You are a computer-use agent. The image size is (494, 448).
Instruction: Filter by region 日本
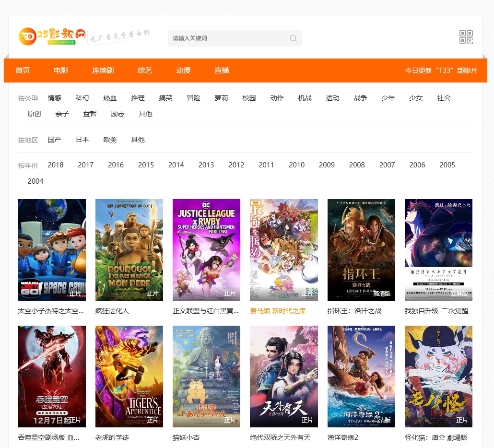click(82, 140)
